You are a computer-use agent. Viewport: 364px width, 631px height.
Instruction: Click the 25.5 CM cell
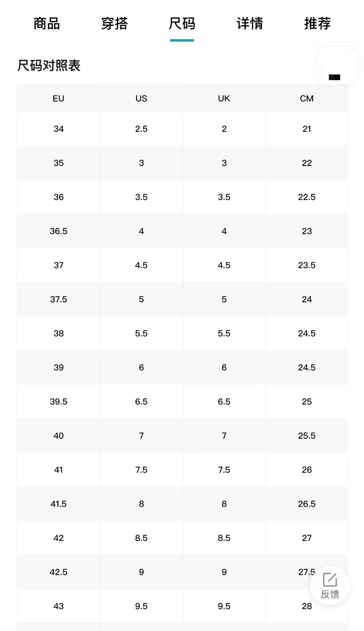coord(307,436)
